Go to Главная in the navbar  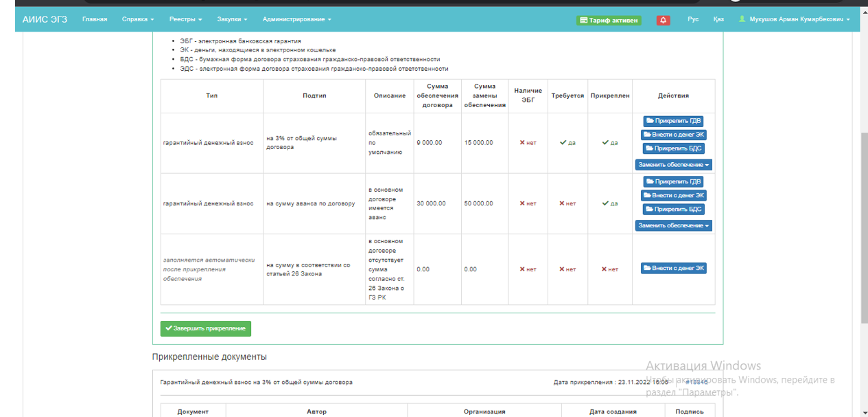[95, 19]
